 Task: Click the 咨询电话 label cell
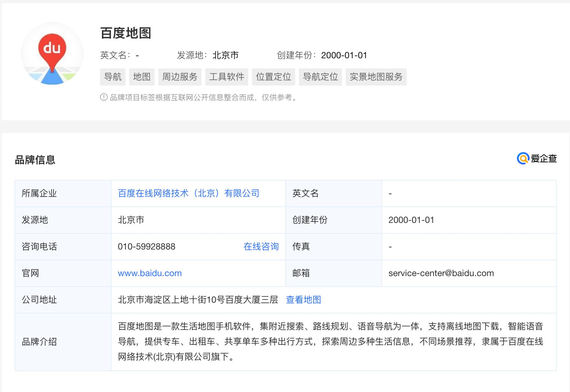pos(63,247)
